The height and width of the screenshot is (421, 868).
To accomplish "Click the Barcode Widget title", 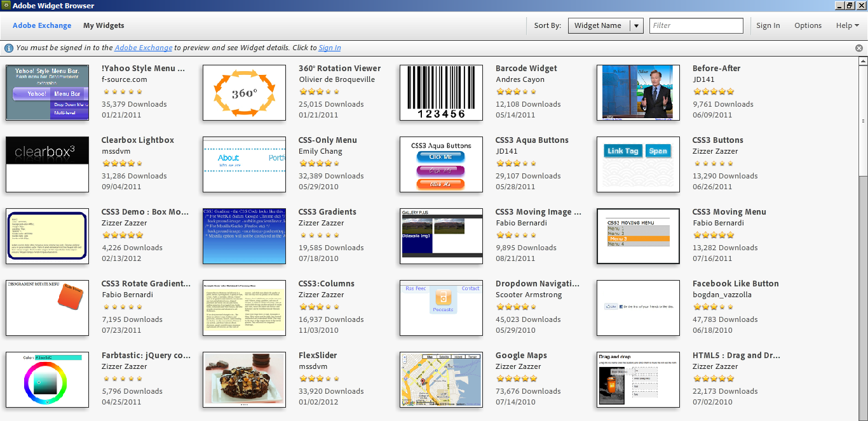I will coord(526,69).
